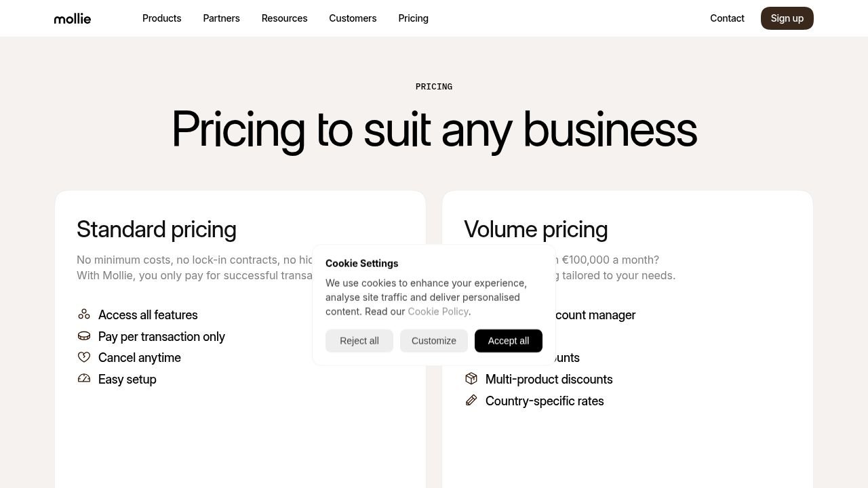Click the gauge icon beside Easy setup
The image size is (868, 488).
84,379
